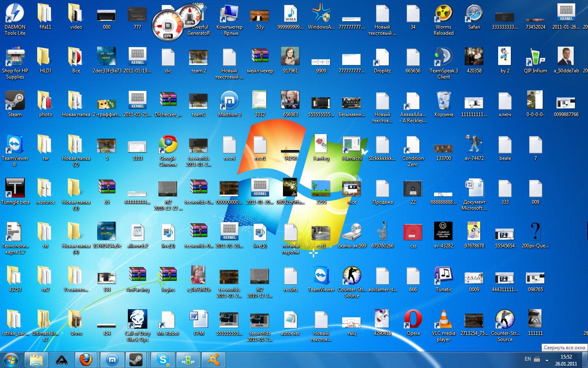Launch TeamSpeak 3 Client shortcut
588x368 pixels.
pos(444,63)
